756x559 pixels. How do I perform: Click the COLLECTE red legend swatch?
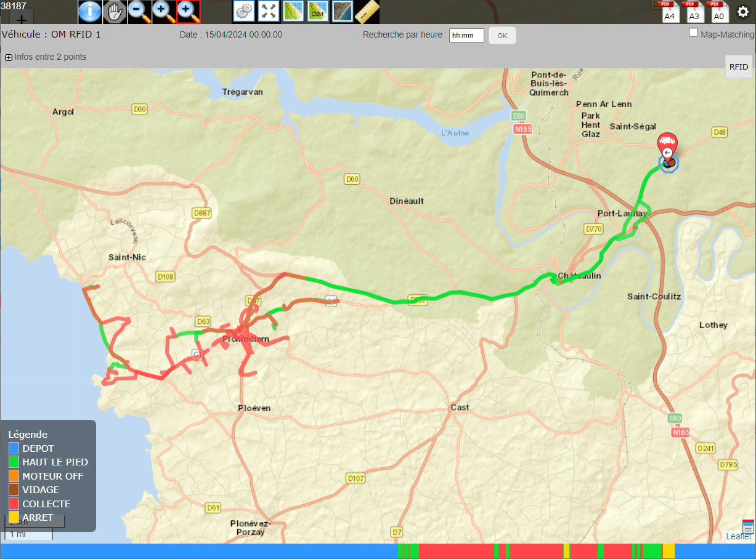[14, 504]
